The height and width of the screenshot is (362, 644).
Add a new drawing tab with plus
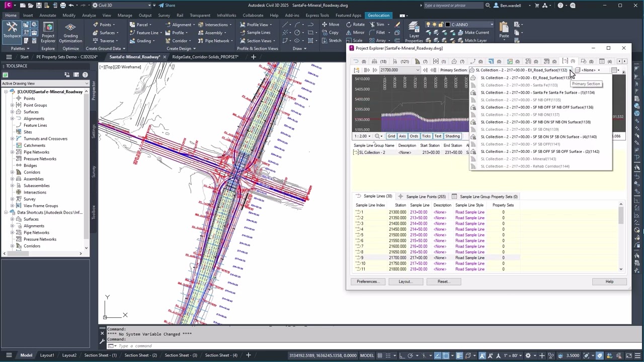[x=253, y=57]
